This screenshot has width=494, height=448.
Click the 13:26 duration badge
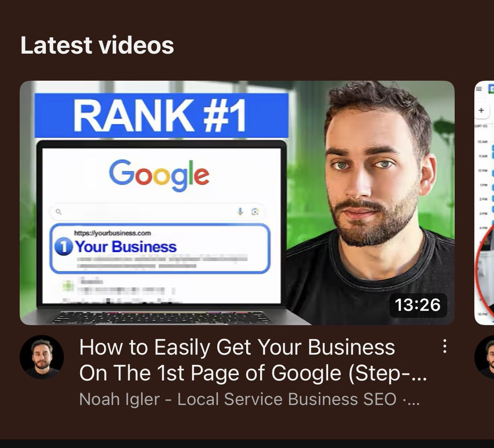(x=418, y=305)
